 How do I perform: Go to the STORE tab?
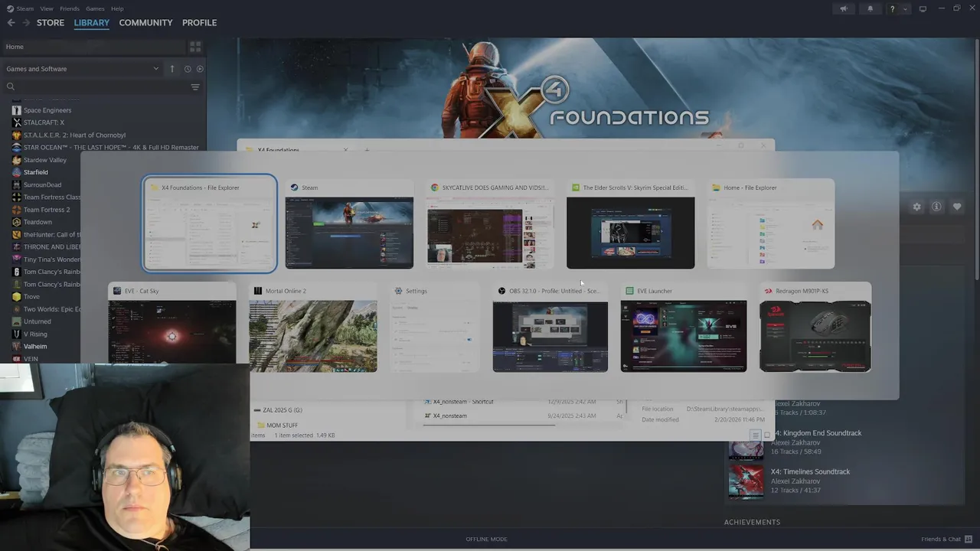pyautogui.click(x=51, y=23)
